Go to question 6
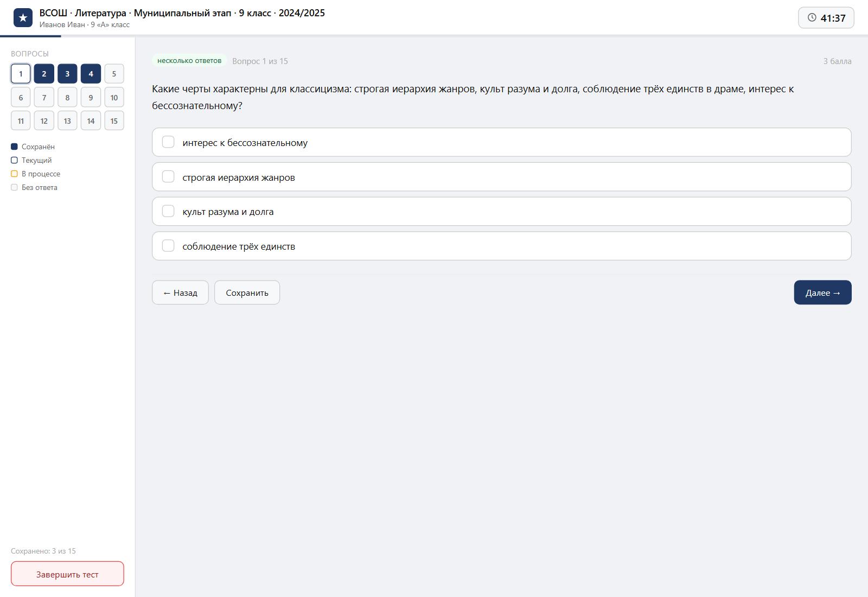Screen dimensions: 868x597 [21, 97]
